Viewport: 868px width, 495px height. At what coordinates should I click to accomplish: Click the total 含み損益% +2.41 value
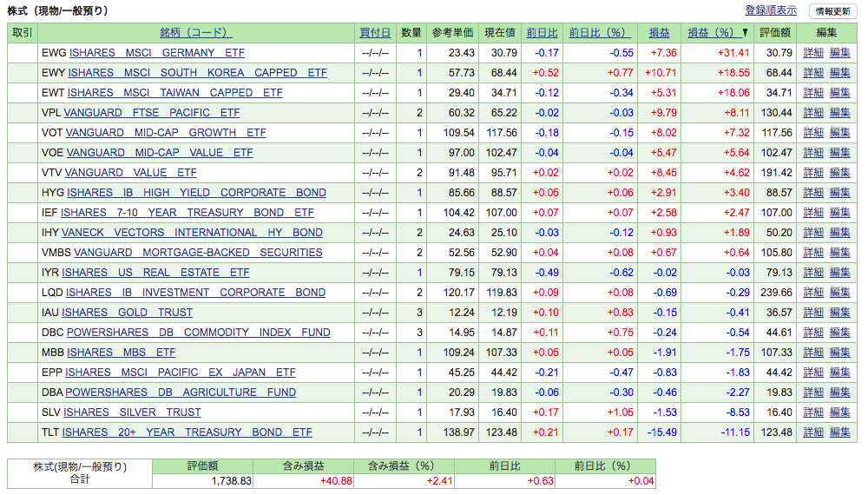tap(439, 480)
